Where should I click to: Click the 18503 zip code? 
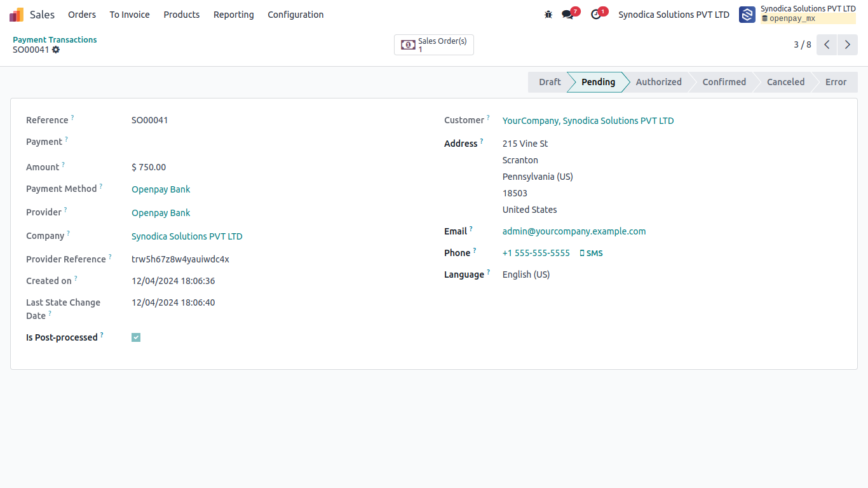coord(515,193)
